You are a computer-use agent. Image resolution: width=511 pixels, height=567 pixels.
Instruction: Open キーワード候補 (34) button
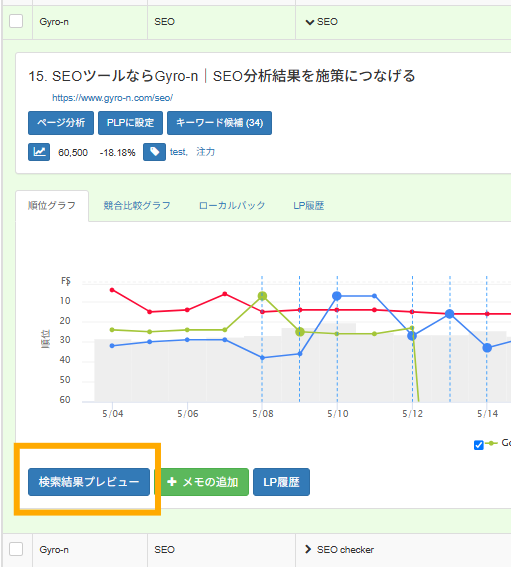pyautogui.click(x=220, y=123)
